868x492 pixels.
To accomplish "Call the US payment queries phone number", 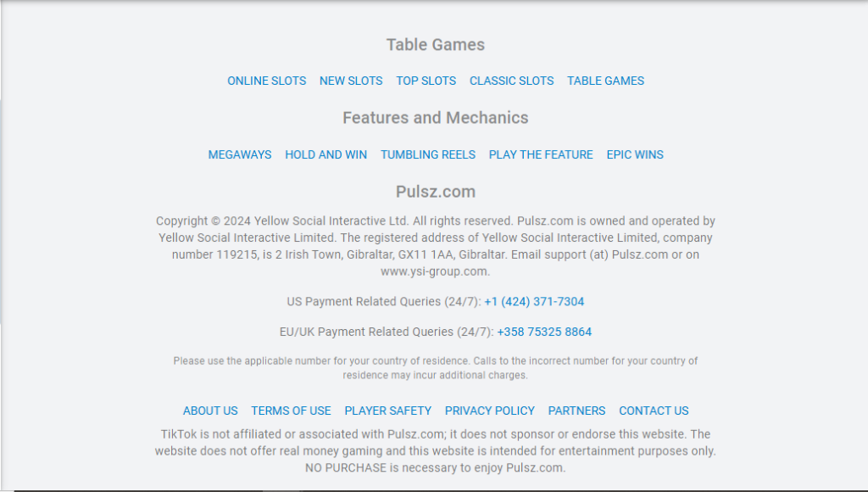I will tap(534, 301).
